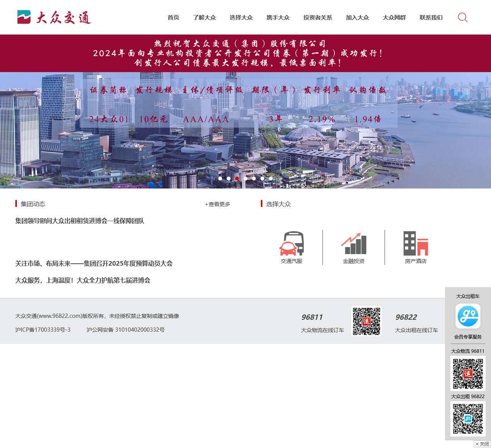Screen dimensions: 491x448
Task: Open the 联系我们 menu
Action: [431, 17]
